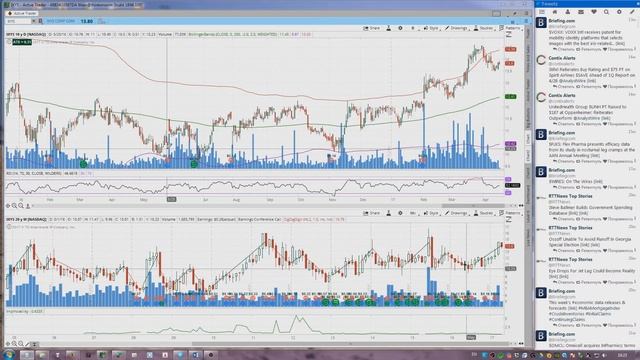Open Studies menu on lower chart
Screen dimensions: 640x360
pos(484,213)
